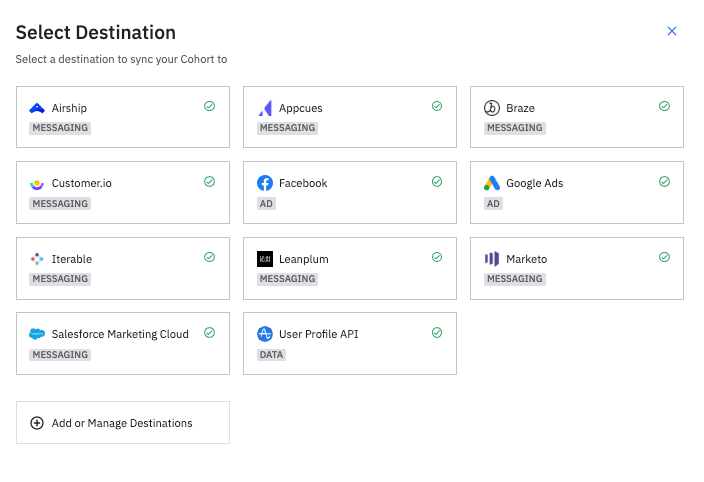Click the Airship logo icon
704x482 pixels.
pyautogui.click(x=37, y=108)
